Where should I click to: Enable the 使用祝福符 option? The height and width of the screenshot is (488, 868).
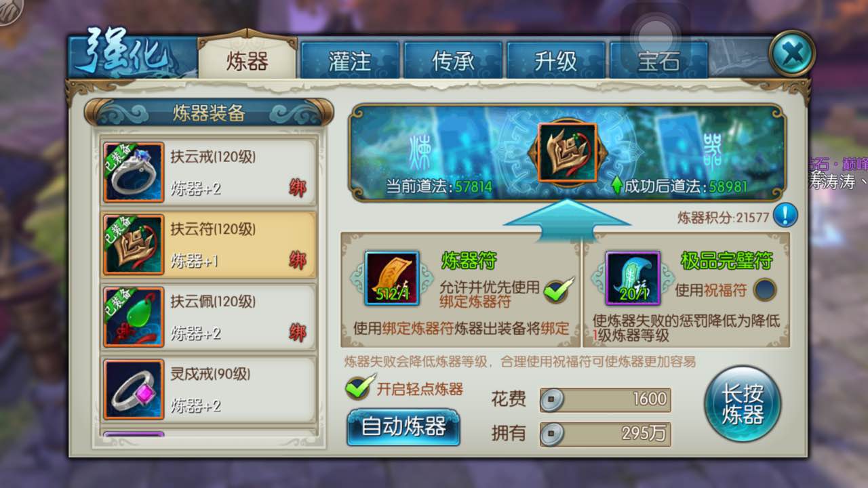[764, 290]
